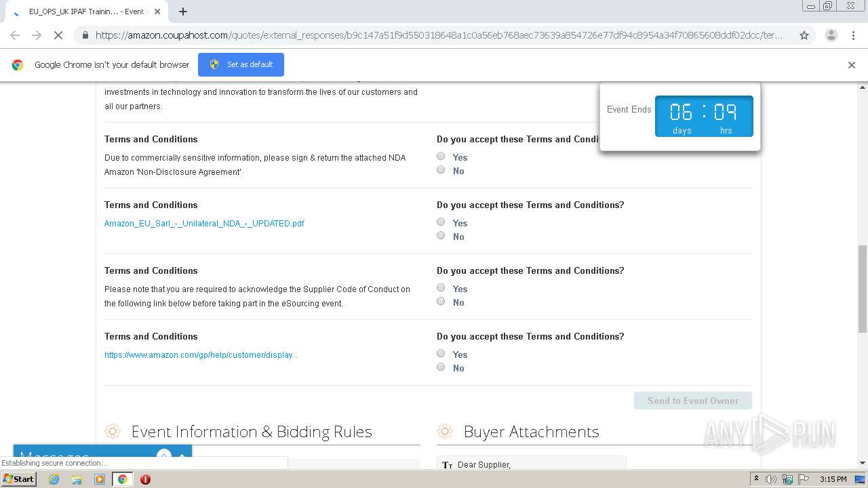
Task: Select No for Supplier Code of Conduct terms
Action: pyautogui.click(x=441, y=302)
